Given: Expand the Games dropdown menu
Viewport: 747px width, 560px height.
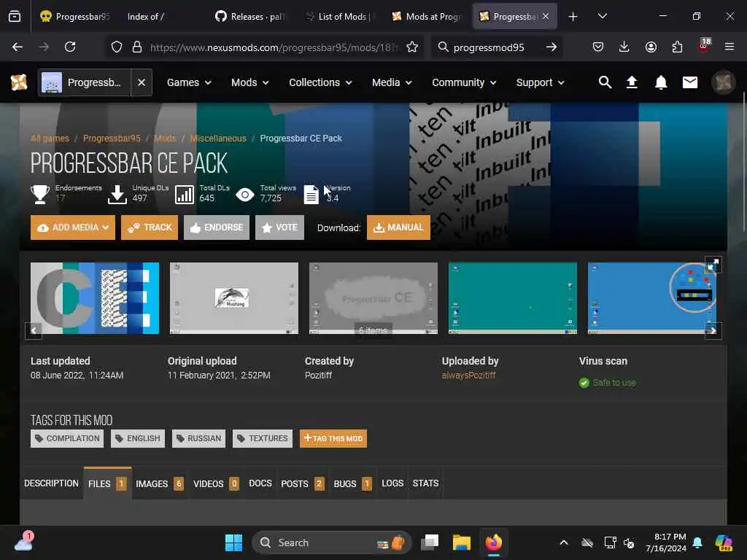Looking at the screenshot, I should pyautogui.click(x=189, y=82).
